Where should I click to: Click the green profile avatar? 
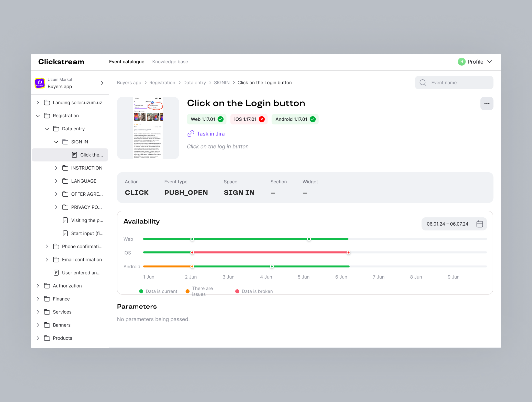pyautogui.click(x=461, y=62)
